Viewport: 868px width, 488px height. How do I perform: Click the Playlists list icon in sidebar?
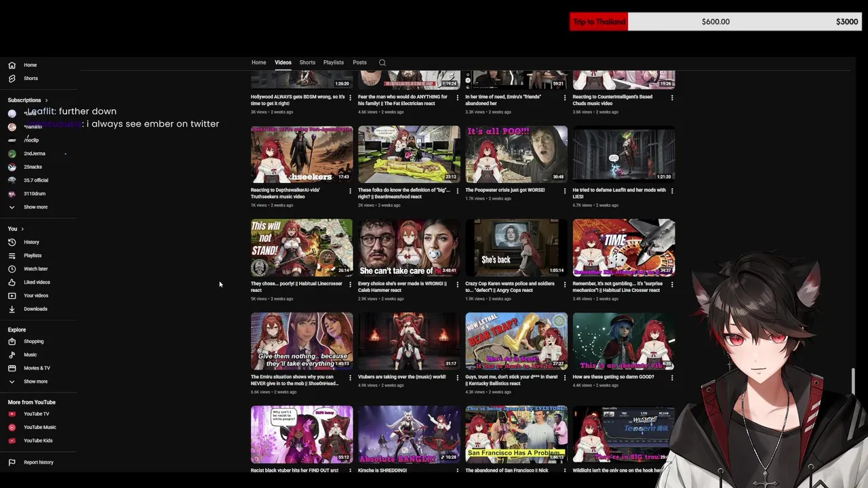(x=12, y=256)
